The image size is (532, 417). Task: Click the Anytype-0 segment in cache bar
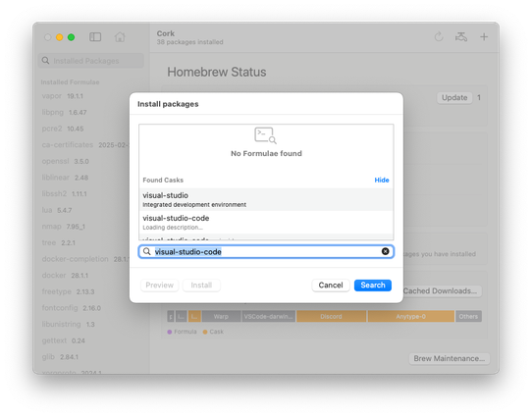(410, 316)
